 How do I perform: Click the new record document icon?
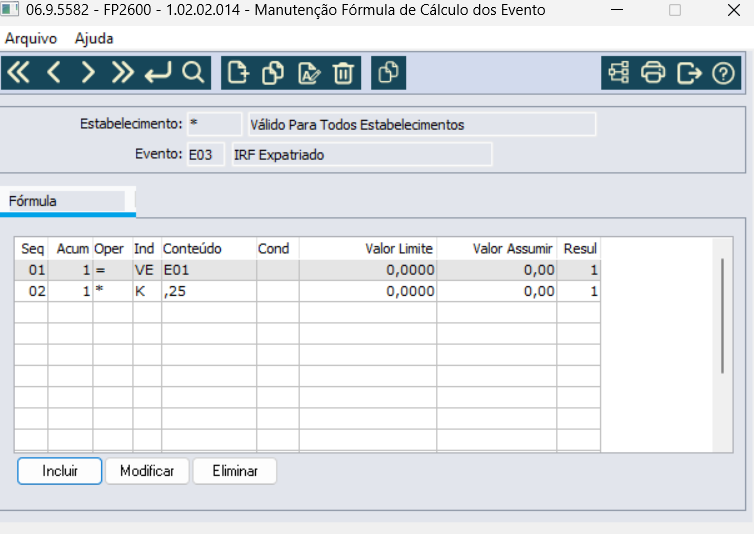click(x=239, y=73)
